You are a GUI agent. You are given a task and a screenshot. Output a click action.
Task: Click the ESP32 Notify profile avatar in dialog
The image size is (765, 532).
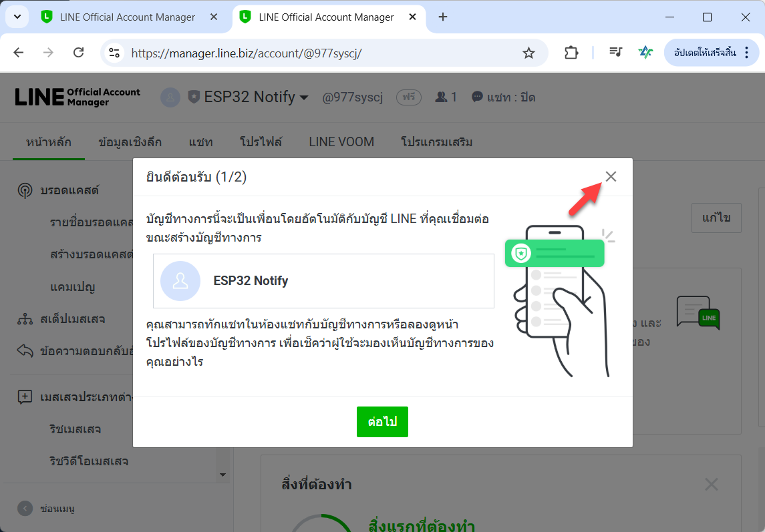point(180,281)
